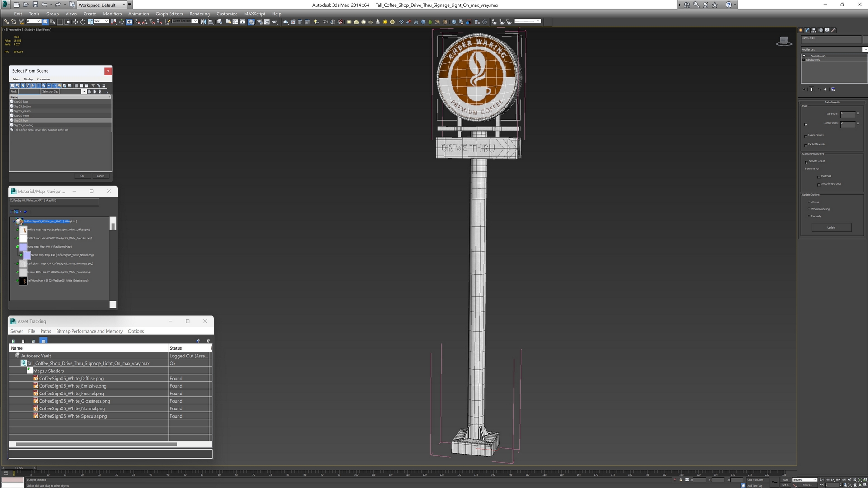The image size is (868, 488).
Task: Click the Configure Modifier Sets icon
Action: point(833,89)
